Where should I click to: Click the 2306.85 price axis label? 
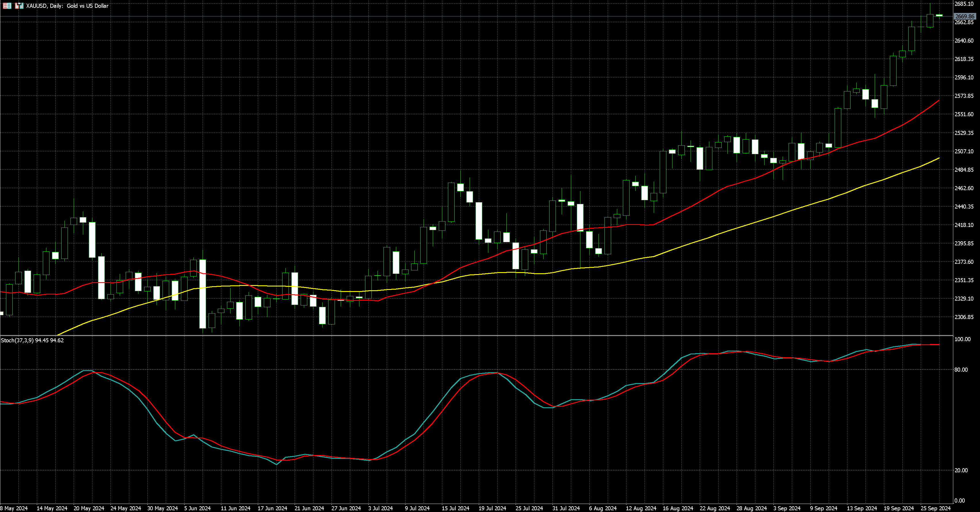(964, 317)
